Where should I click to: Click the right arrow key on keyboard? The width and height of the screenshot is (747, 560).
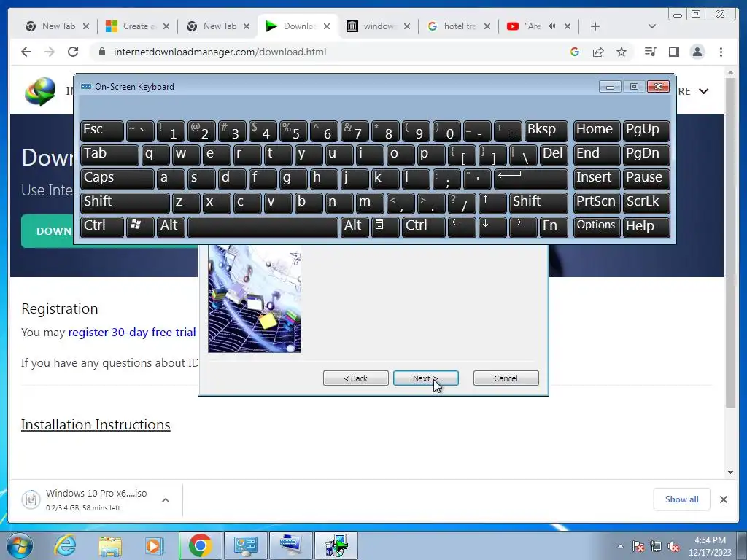pos(522,226)
